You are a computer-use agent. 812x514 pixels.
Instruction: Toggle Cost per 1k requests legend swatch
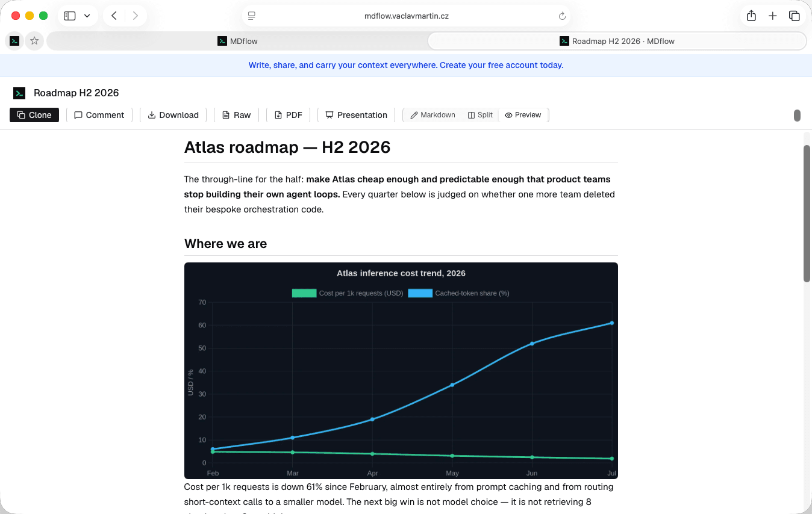click(304, 293)
